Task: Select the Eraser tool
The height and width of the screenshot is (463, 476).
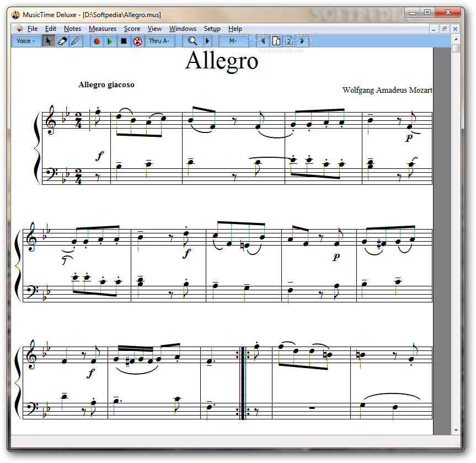Action: (x=62, y=41)
